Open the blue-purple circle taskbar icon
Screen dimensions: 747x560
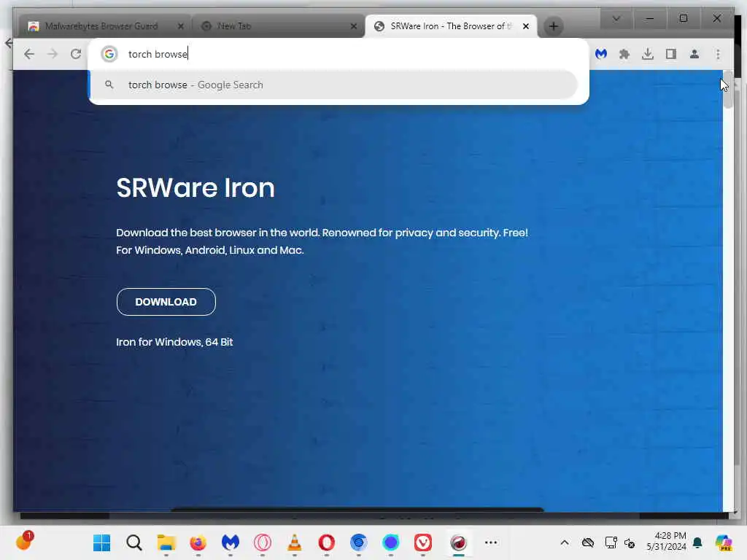391,542
